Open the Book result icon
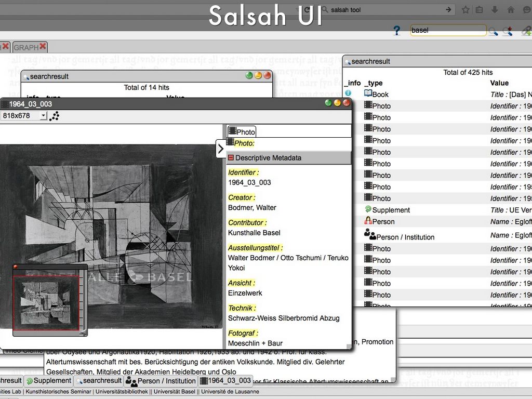 [x=368, y=94]
